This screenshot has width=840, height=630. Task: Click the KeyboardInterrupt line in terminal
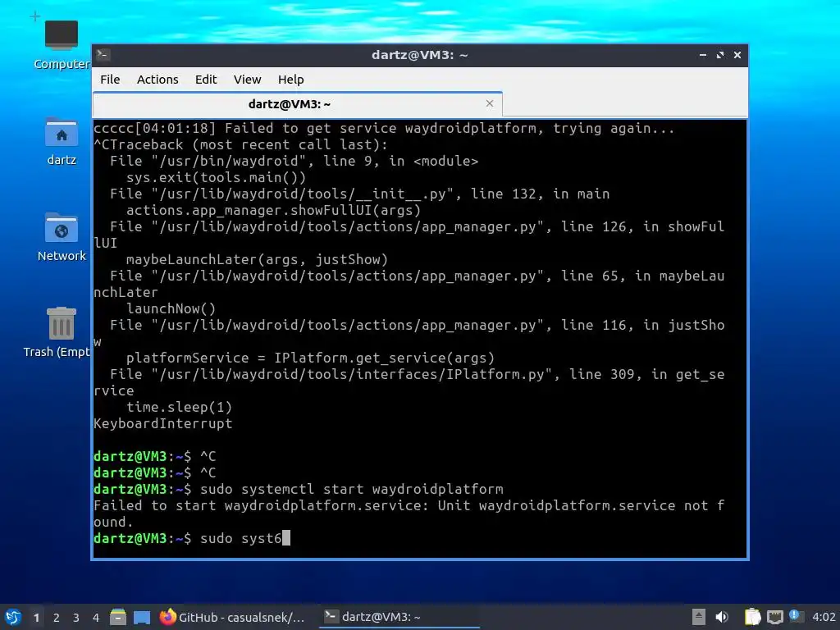pyautogui.click(x=163, y=424)
